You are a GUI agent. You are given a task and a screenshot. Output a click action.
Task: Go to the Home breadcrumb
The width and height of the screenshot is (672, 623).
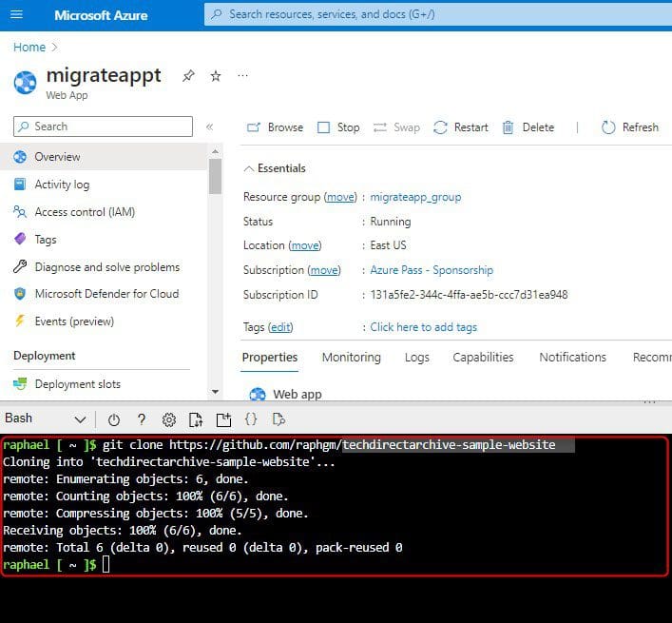coord(29,47)
